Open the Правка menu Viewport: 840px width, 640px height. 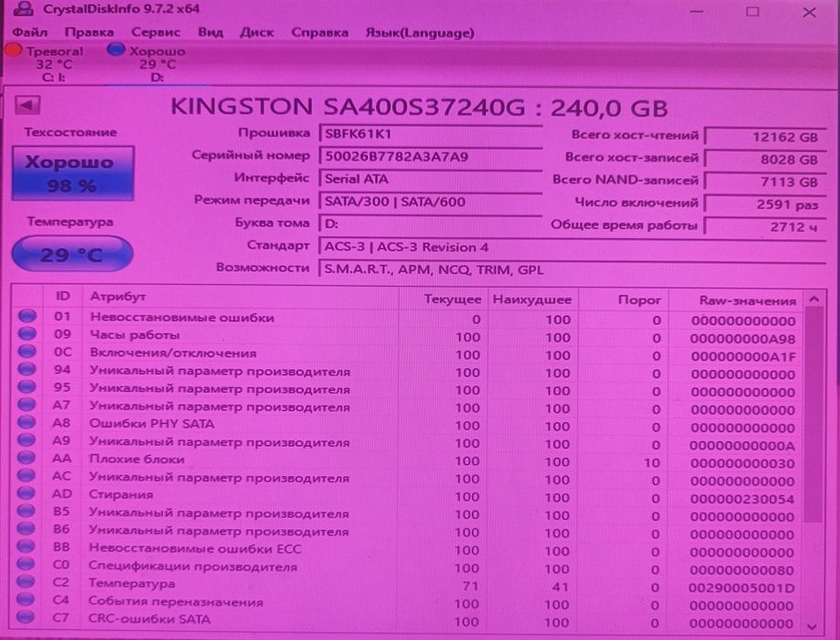tap(89, 33)
